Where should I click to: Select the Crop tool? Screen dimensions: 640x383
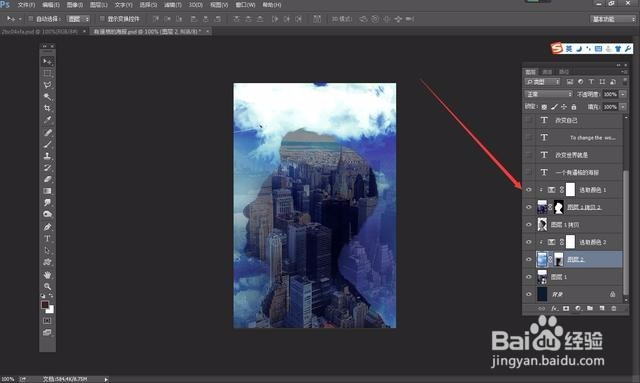pos(47,108)
